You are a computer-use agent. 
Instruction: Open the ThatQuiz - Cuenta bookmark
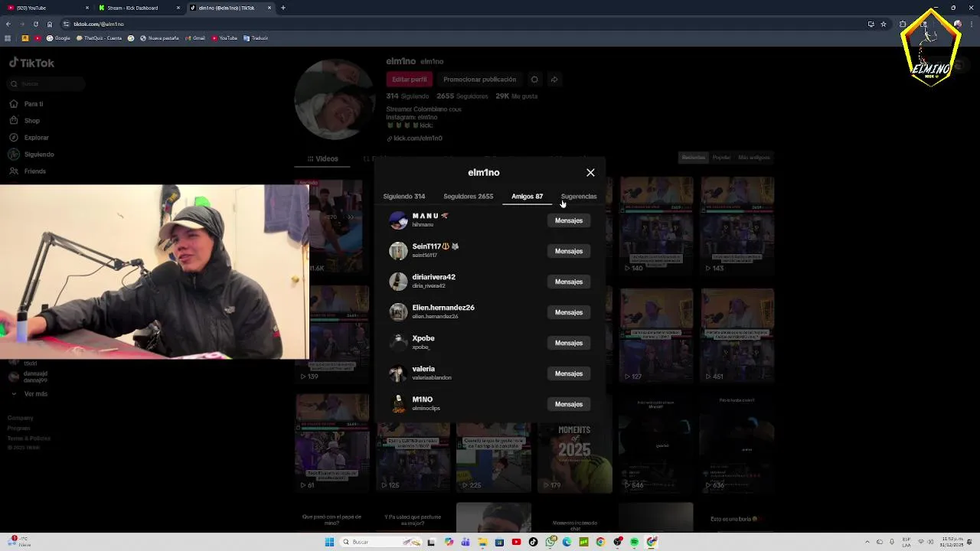pyautogui.click(x=99, y=38)
